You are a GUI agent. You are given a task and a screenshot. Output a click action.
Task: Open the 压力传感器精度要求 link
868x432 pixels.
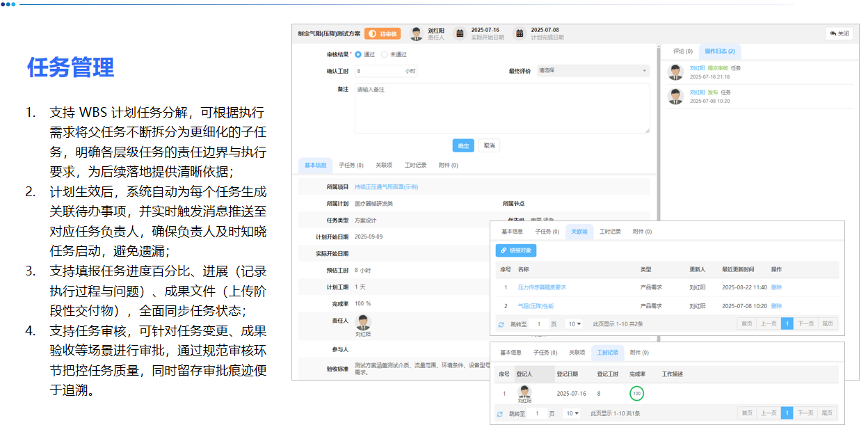click(x=542, y=287)
